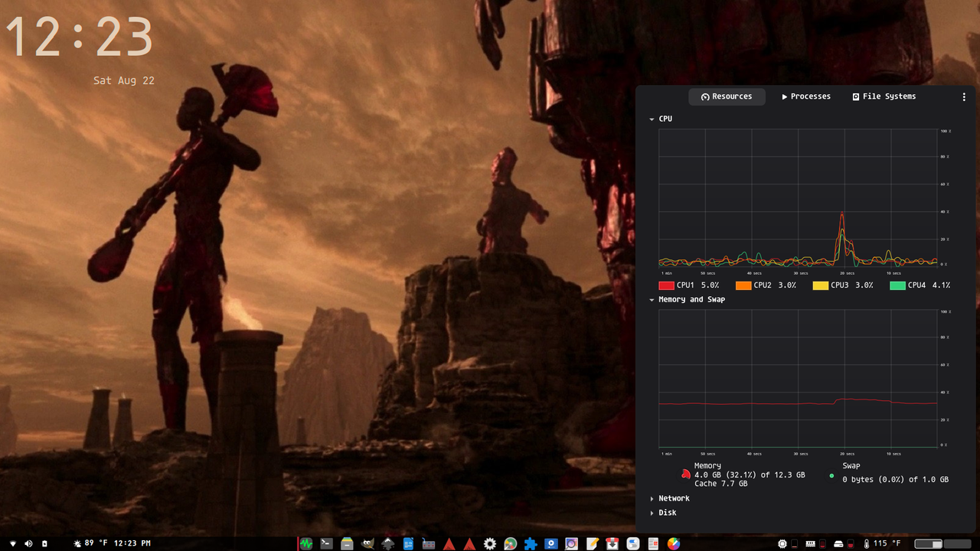Image resolution: width=980 pixels, height=551 pixels.
Task: Switch to the File Systems tab
Action: pos(884,96)
